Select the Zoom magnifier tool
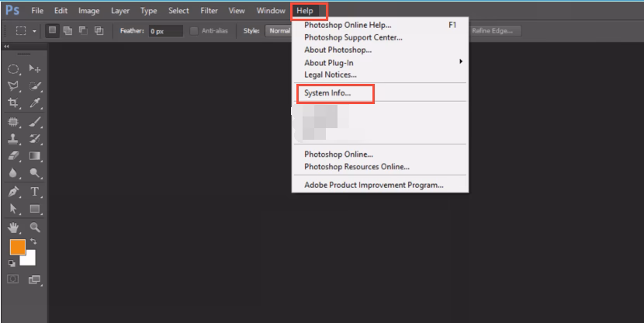Image resolution: width=644 pixels, height=323 pixels. (34, 227)
